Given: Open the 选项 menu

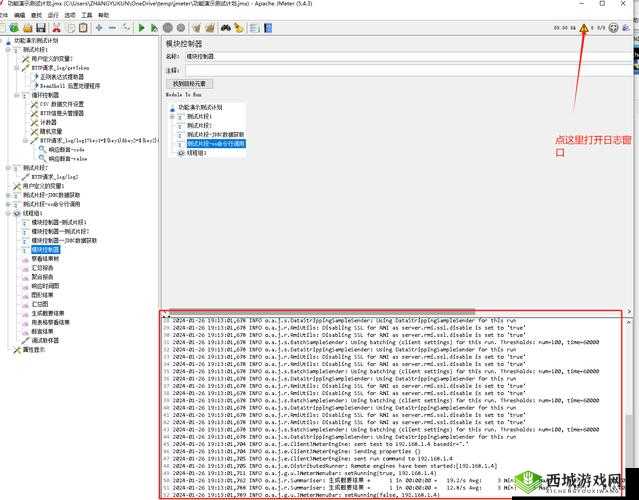Looking at the screenshot, I should point(70,16).
